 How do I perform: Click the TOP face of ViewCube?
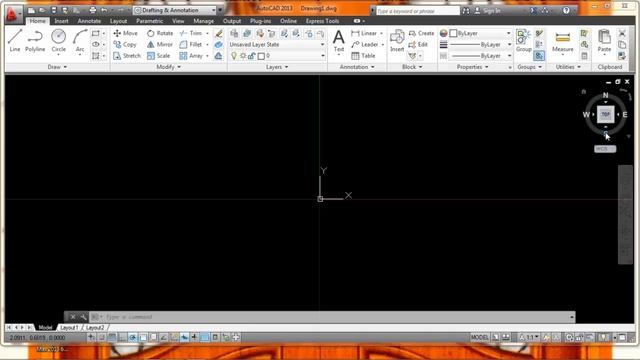pos(605,114)
